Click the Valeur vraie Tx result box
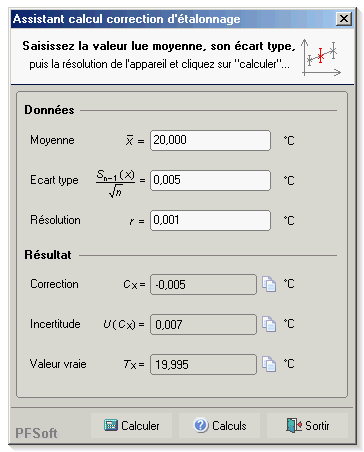 pyautogui.click(x=203, y=364)
